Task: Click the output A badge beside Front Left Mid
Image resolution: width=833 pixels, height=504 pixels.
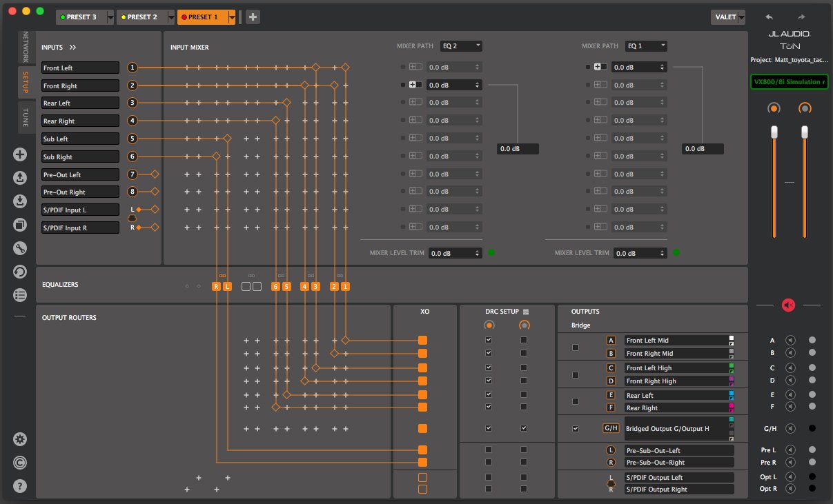Action: click(x=611, y=340)
